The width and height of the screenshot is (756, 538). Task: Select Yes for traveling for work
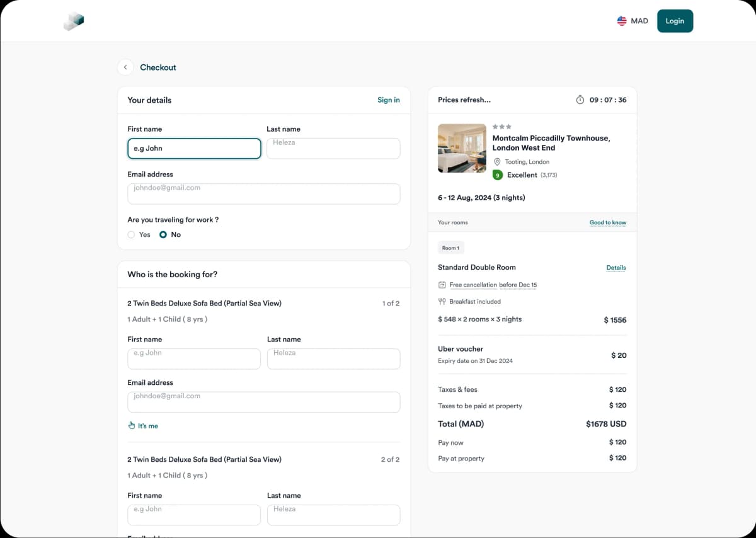131,234
